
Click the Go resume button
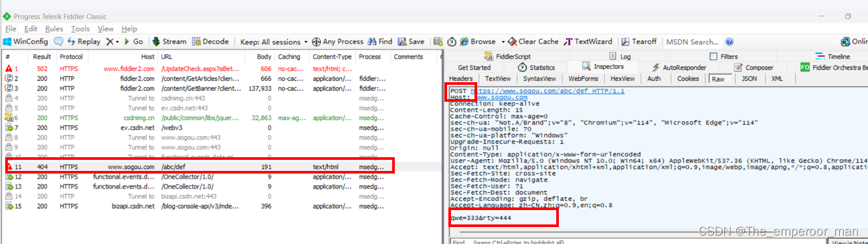coord(133,41)
